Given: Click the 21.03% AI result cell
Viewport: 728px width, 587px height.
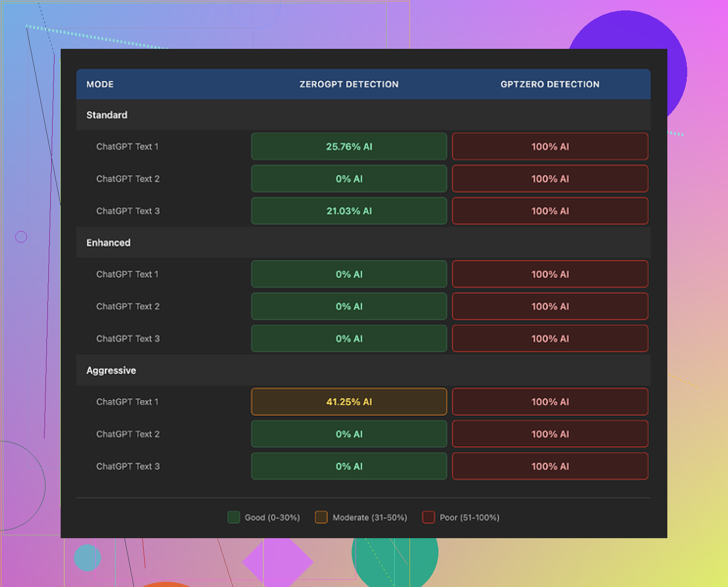Looking at the screenshot, I should 349,211.
